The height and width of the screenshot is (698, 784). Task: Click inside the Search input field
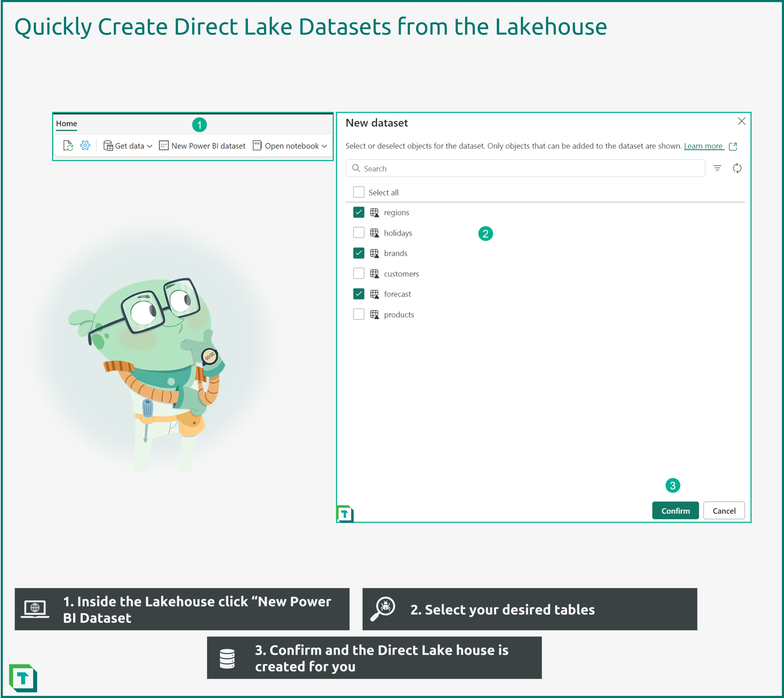click(499, 168)
